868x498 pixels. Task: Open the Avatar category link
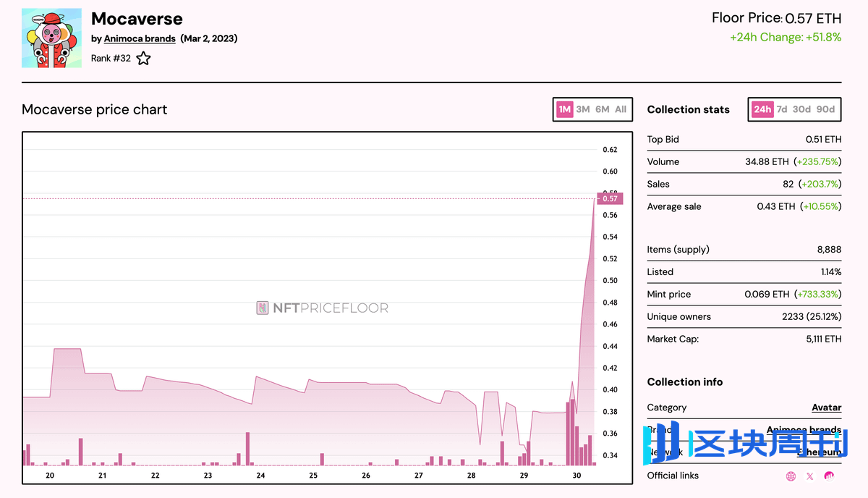click(x=826, y=408)
